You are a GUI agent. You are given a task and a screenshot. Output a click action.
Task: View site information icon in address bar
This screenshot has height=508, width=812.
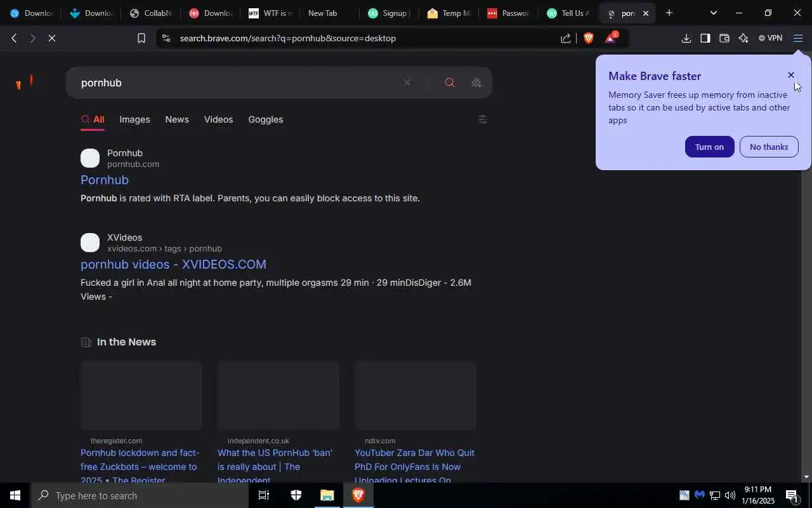coord(166,38)
